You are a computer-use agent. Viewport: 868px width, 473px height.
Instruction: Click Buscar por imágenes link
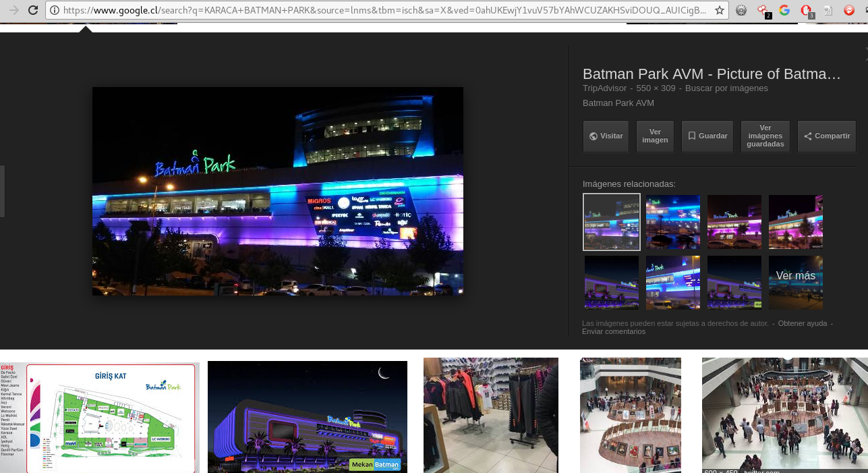coord(726,88)
